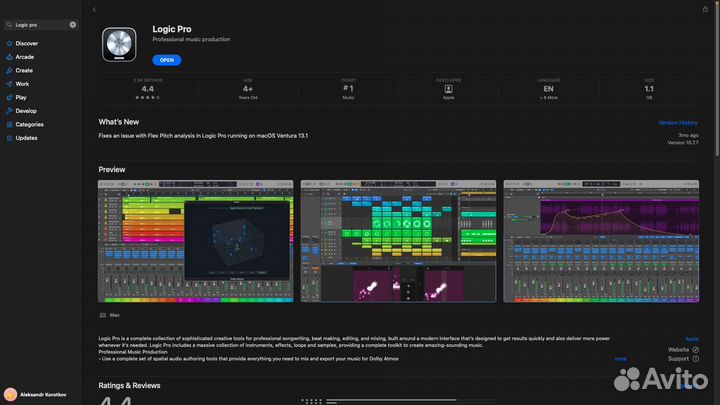This screenshot has height=405, width=720.
Task: Open the Support link
Action: (678, 359)
